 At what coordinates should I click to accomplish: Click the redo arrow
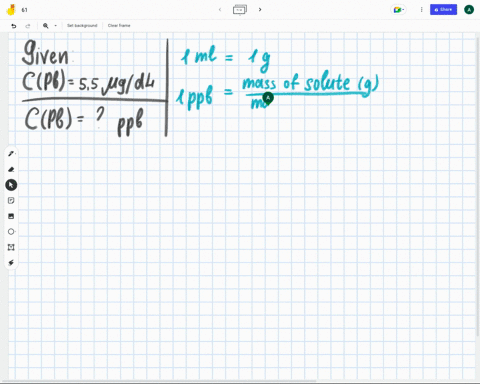(28, 26)
